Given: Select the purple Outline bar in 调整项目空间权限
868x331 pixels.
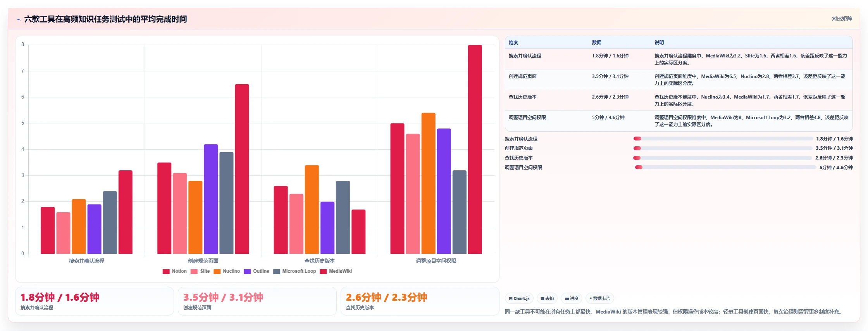Looking at the screenshot, I should tap(444, 191).
